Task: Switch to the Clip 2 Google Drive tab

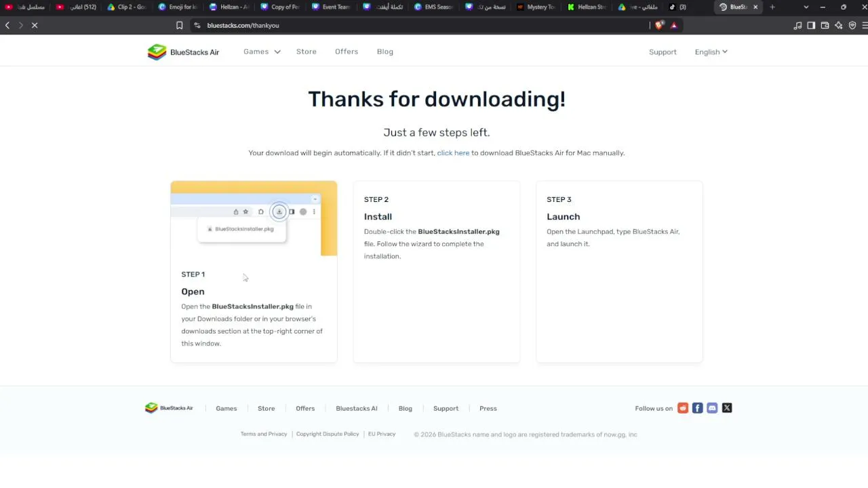Action: click(127, 7)
